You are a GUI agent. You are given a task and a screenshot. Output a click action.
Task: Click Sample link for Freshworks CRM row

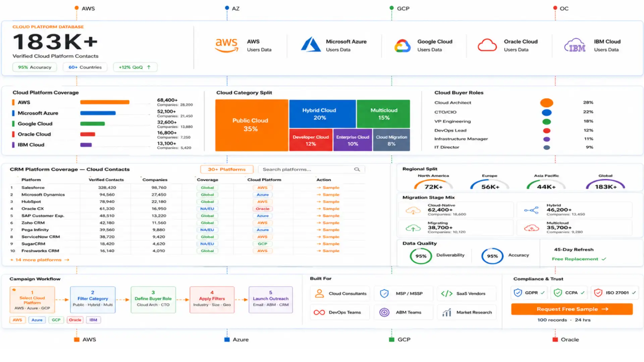tap(328, 251)
